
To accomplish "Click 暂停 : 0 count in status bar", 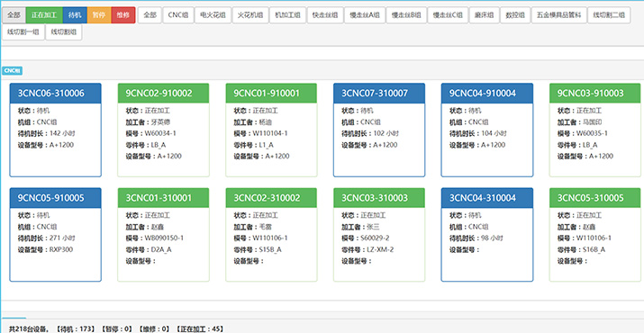I will click(x=117, y=328).
